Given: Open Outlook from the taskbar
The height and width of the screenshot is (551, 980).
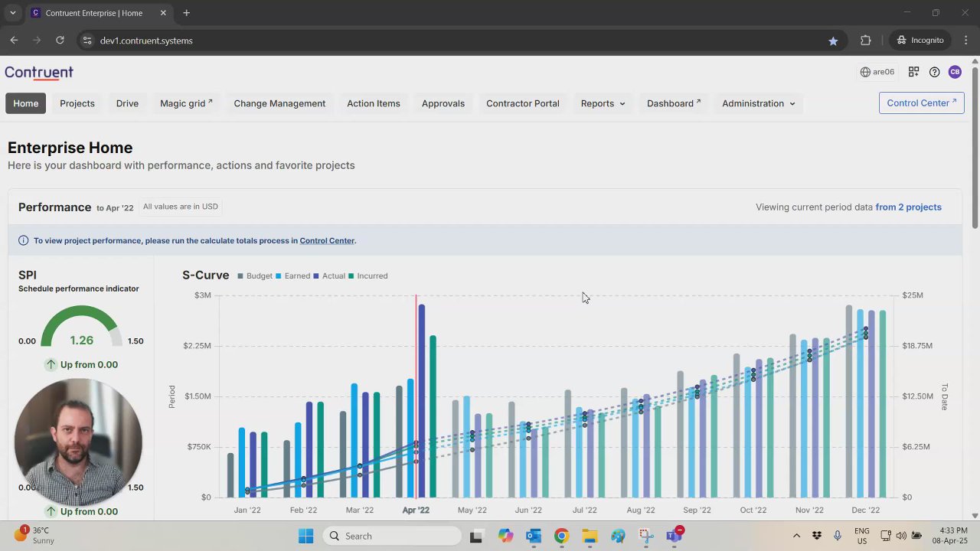Looking at the screenshot, I should click(x=534, y=536).
